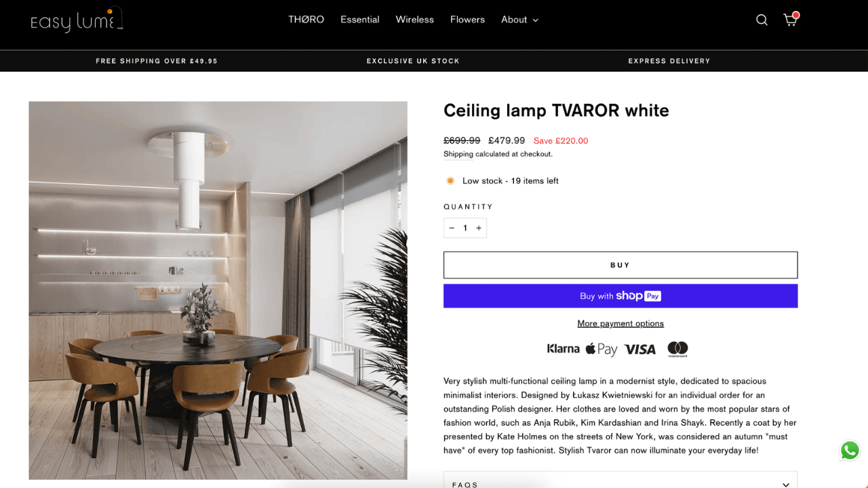Click the Easy Lume logo

click(x=77, y=20)
